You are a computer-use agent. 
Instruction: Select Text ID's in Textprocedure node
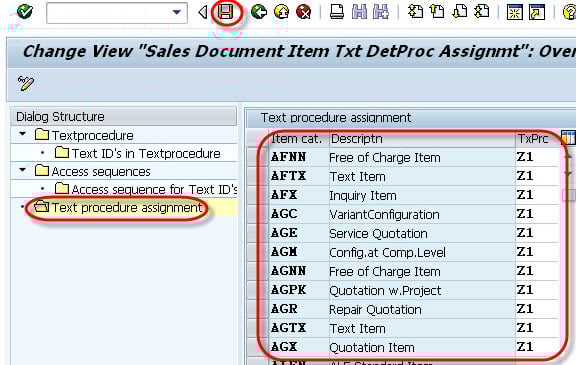146,153
